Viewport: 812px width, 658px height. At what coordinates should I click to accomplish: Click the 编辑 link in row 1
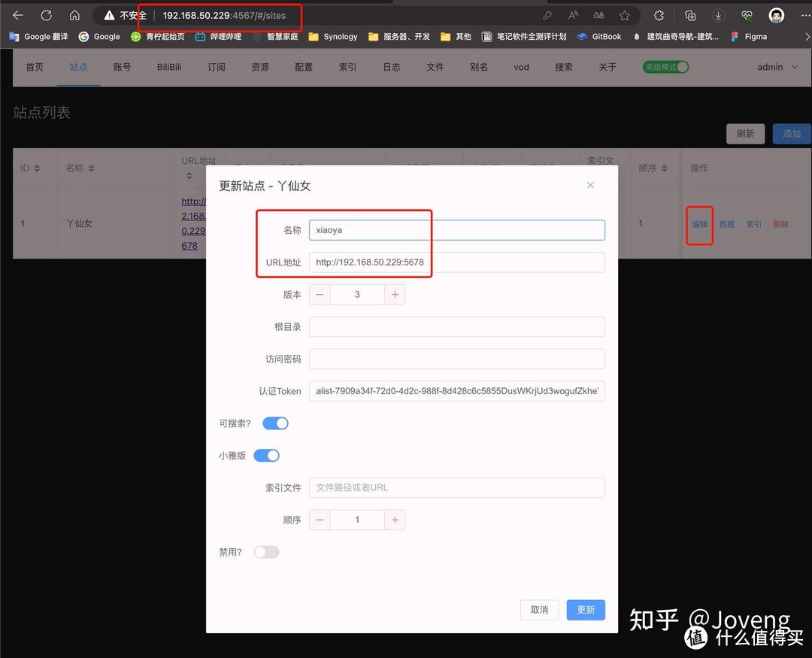coord(700,224)
